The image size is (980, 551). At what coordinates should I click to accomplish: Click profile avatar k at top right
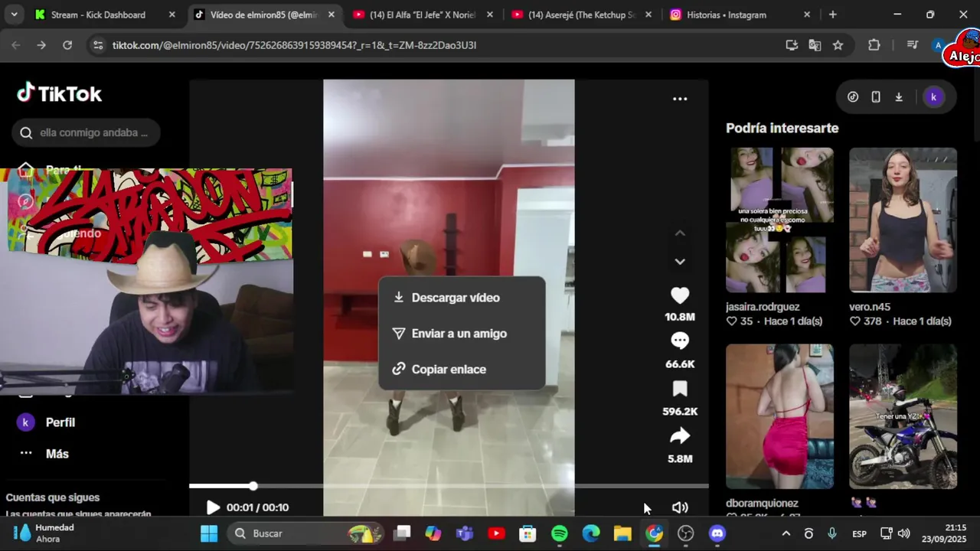(933, 97)
